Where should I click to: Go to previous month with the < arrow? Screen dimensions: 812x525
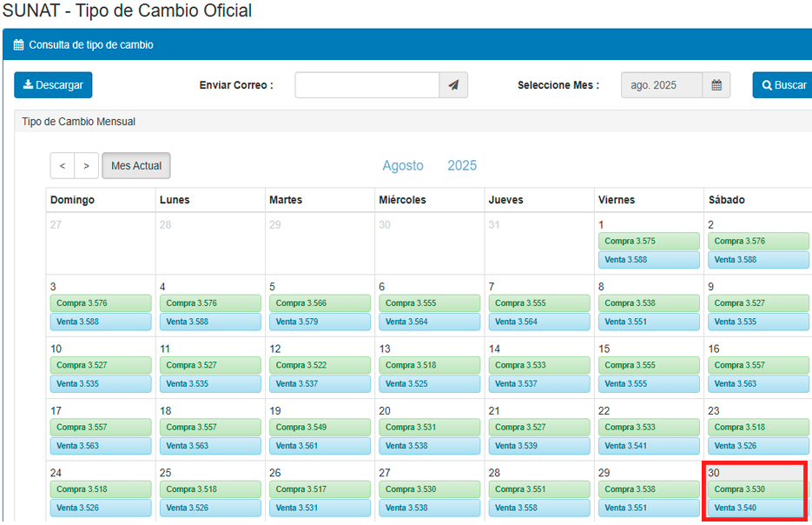(63, 166)
